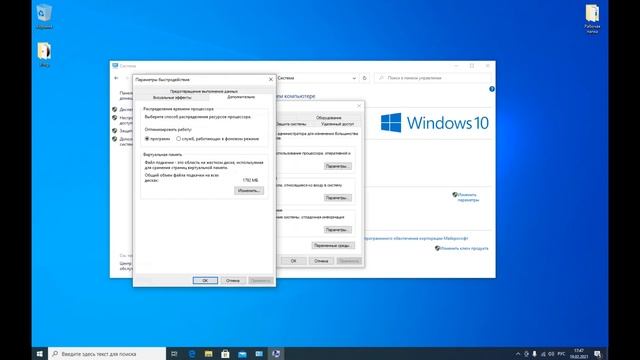
Task: Go back in the Система window
Action: point(116,78)
